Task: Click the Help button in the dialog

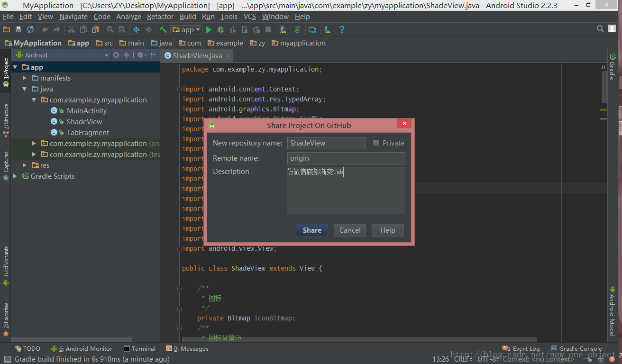Action: coord(387,230)
